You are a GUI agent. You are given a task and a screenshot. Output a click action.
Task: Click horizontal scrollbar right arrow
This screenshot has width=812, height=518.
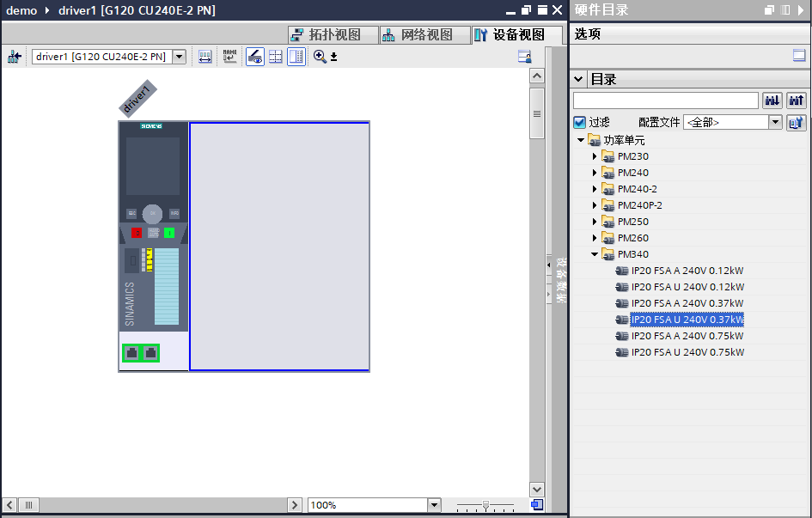295,505
